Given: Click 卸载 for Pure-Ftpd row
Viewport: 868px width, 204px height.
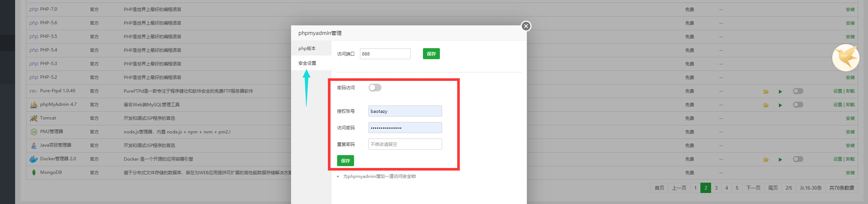Looking at the screenshot, I should 850,91.
